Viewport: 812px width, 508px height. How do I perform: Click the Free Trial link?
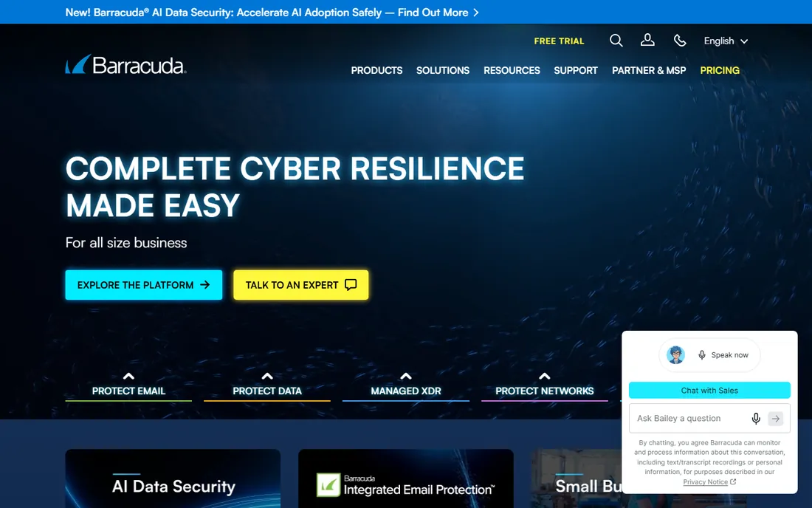click(559, 41)
